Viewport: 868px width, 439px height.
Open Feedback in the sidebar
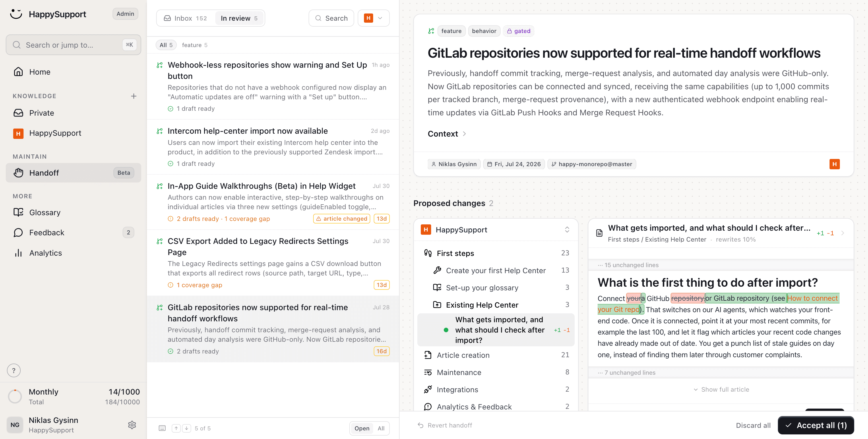tap(73, 232)
